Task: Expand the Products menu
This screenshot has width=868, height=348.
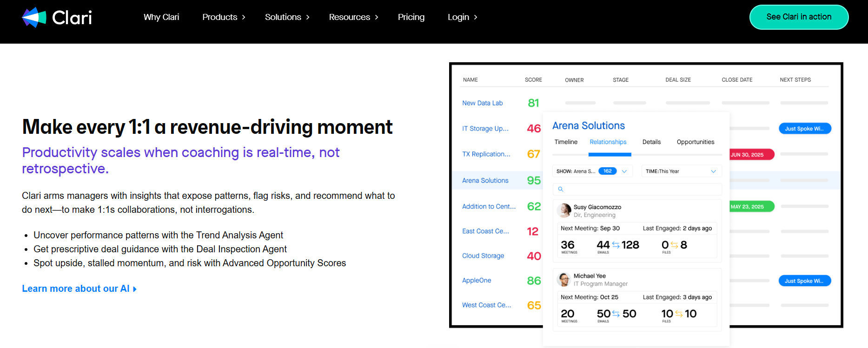Action: point(224,17)
